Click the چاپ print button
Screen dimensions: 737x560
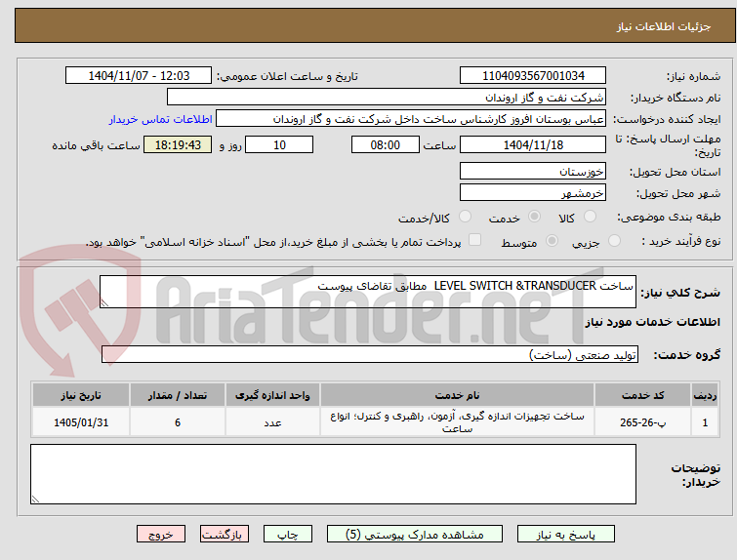click(x=288, y=535)
